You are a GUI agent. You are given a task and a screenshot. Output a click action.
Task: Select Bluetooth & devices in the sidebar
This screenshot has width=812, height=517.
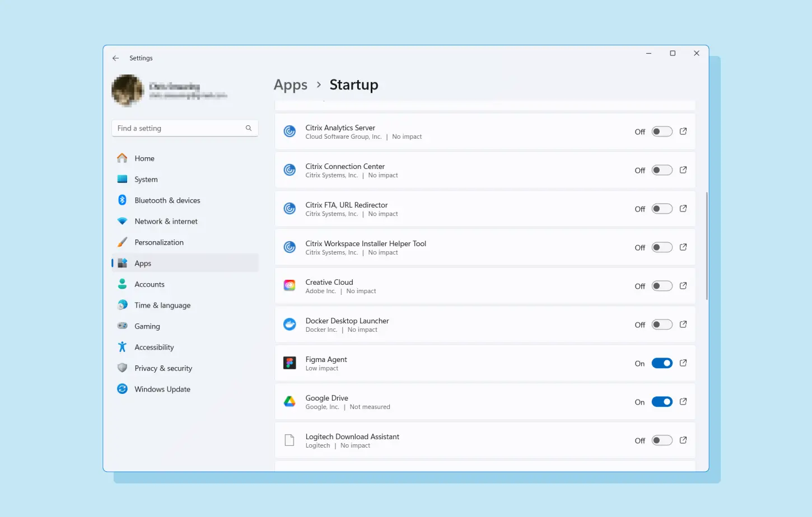[x=167, y=200]
